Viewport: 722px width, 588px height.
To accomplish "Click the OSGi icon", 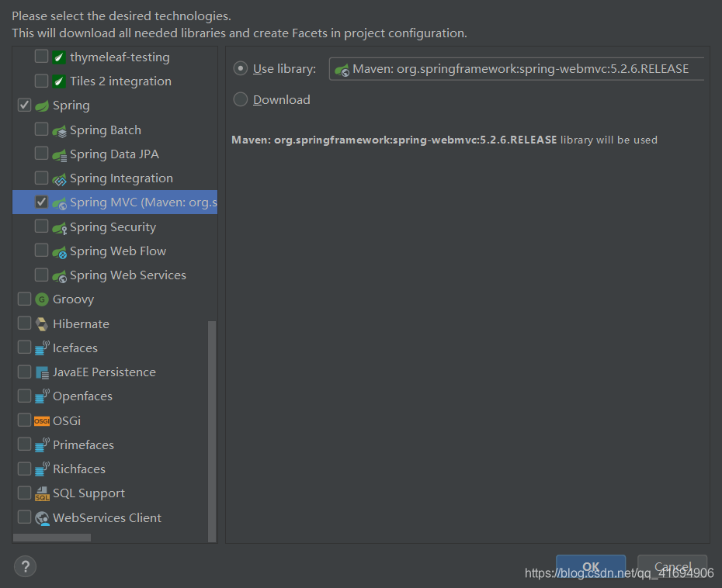I will click(x=42, y=420).
